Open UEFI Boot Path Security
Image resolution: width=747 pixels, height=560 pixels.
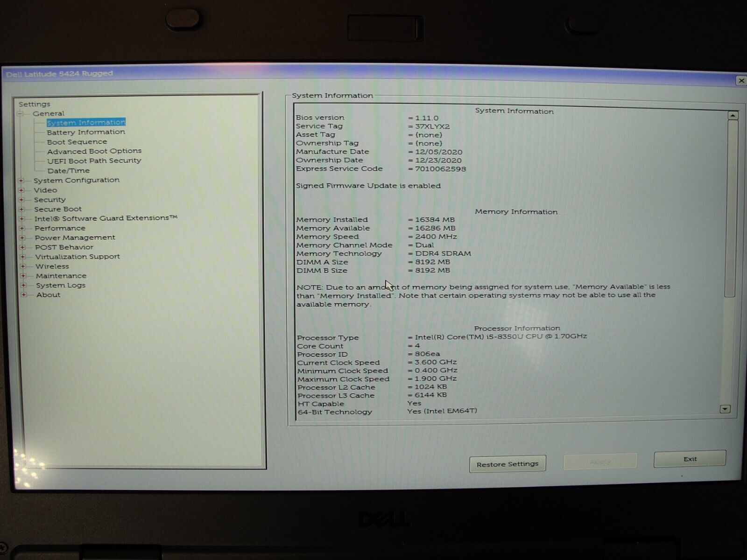(94, 161)
